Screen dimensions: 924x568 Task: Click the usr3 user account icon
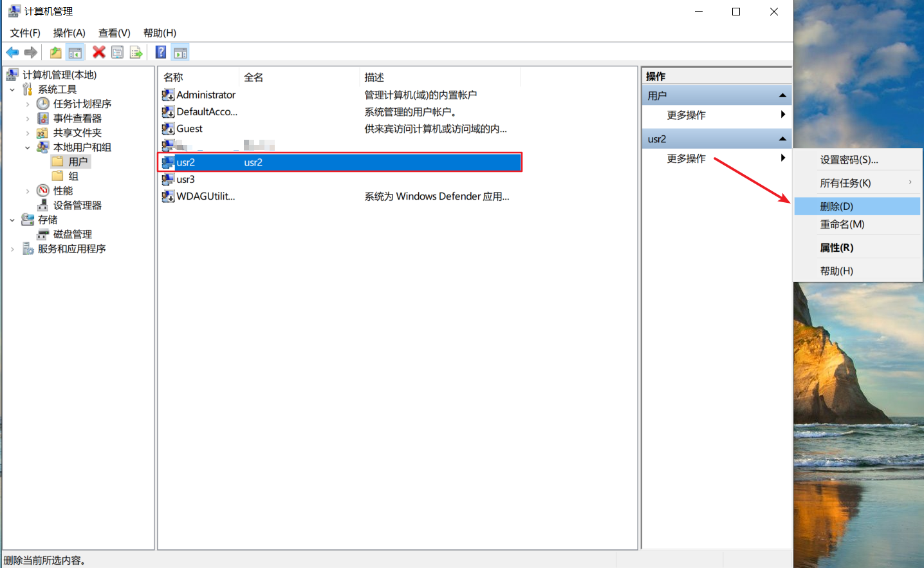pyautogui.click(x=168, y=179)
